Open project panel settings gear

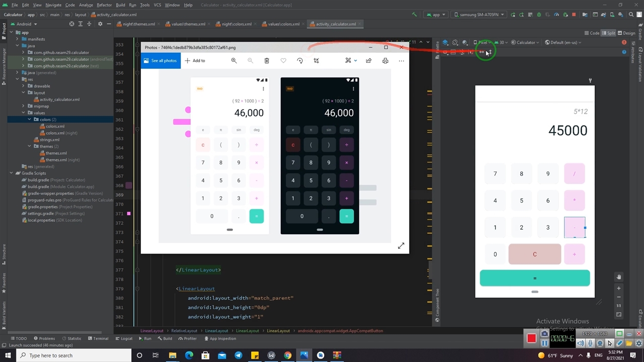point(100,24)
